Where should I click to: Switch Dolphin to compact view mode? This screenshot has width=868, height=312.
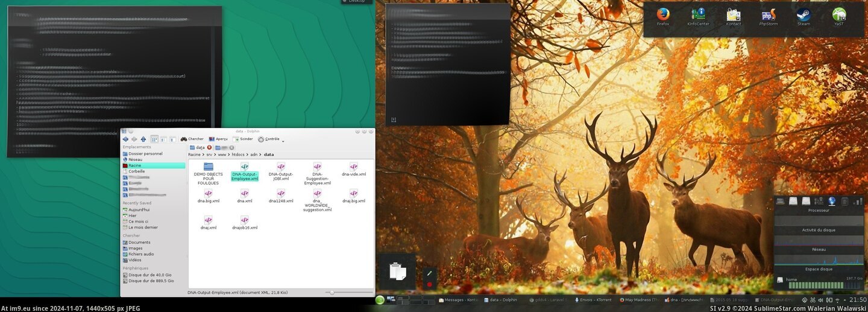coord(163,139)
